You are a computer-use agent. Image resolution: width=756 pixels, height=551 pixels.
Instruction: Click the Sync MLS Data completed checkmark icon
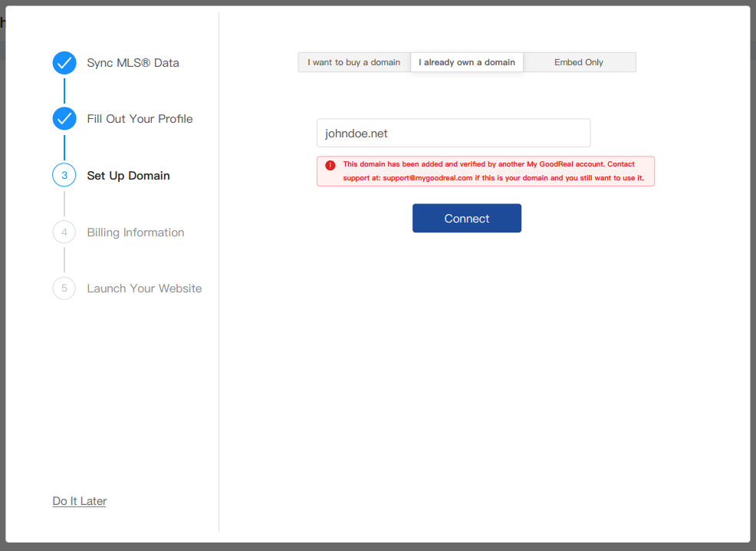coord(64,63)
